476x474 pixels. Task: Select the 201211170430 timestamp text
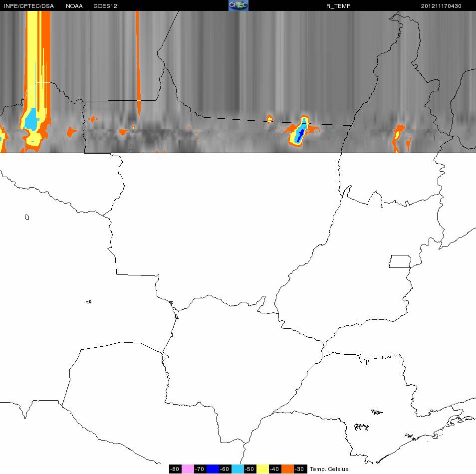point(441,6)
